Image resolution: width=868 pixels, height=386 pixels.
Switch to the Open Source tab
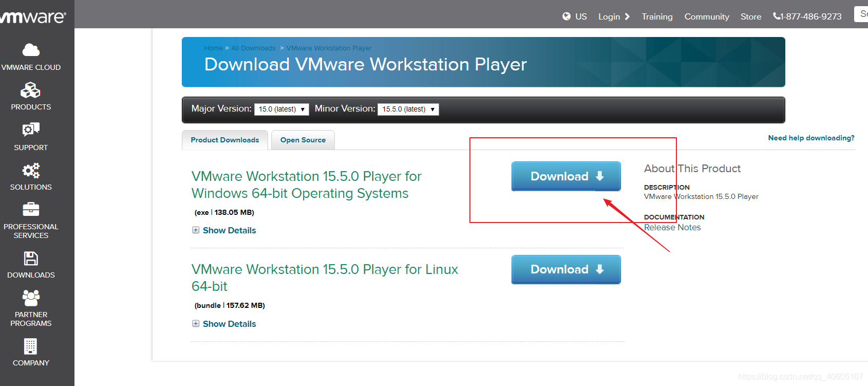(303, 140)
